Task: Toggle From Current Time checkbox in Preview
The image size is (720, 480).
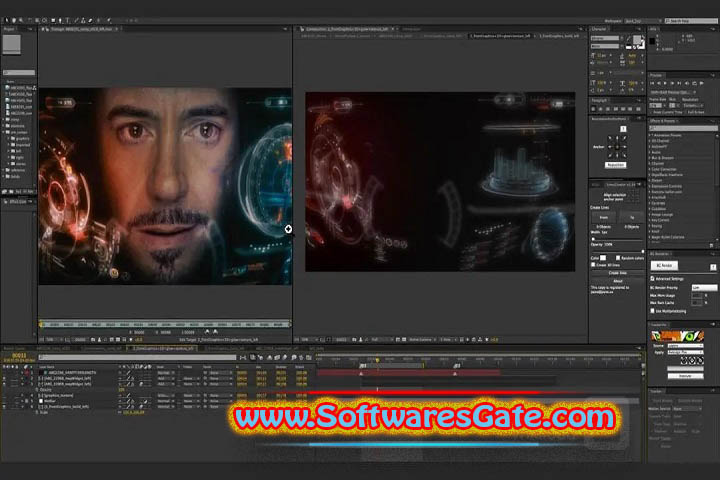Action: pyautogui.click(x=651, y=112)
